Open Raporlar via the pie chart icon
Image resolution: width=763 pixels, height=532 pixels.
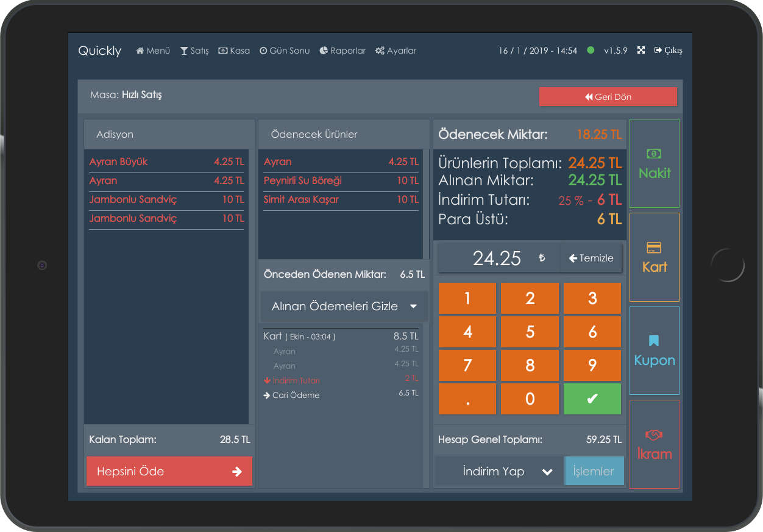coord(323,51)
